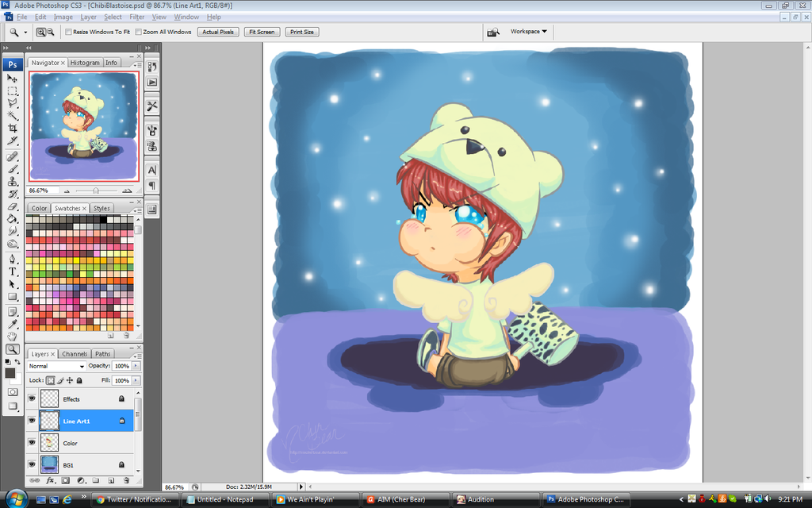Click the Fit Screen button
The height and width of the screenshot is (508, 812).
click(262, 33)
